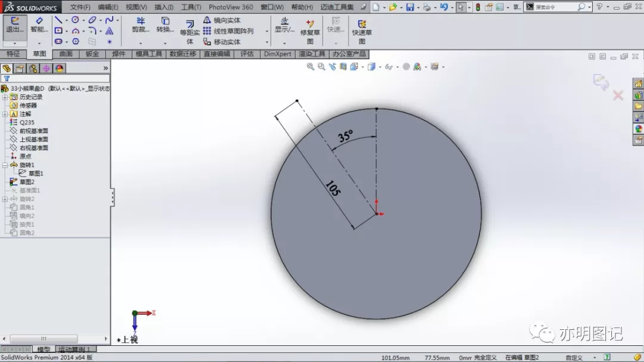Open dropdown arrow next to Circle tool
The height and width of the screenshot is (362, 644).
point(83,20)
